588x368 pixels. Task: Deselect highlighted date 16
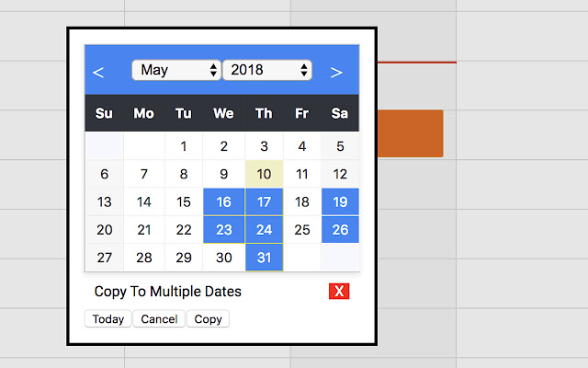coord(223,202)
